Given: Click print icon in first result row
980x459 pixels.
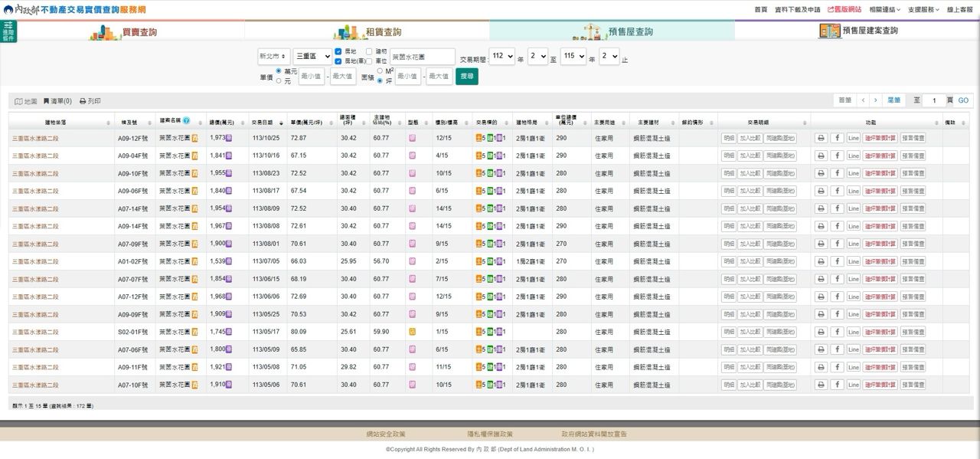Looking at the screenshot, I should pos(821,138).
